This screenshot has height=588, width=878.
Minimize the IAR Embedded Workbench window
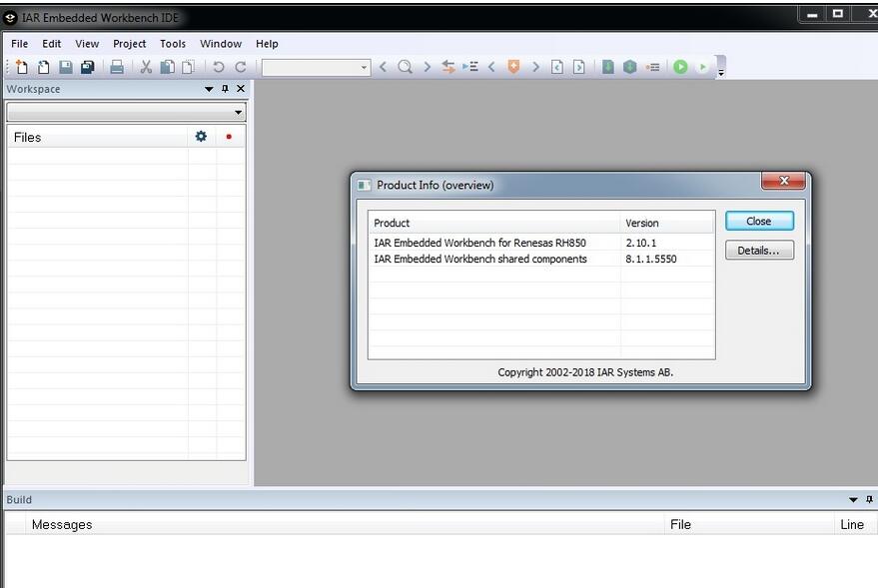click(812, 15)
